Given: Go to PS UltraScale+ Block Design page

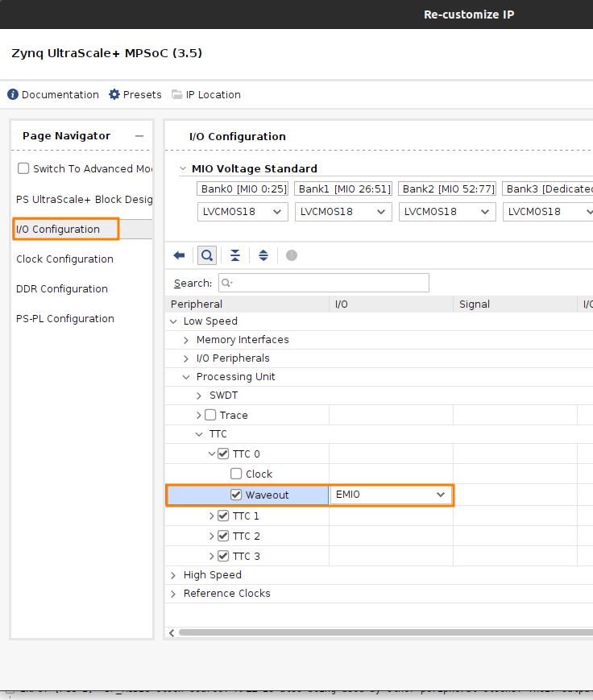Looking at the screenshot, I should [x=84, y=199].
